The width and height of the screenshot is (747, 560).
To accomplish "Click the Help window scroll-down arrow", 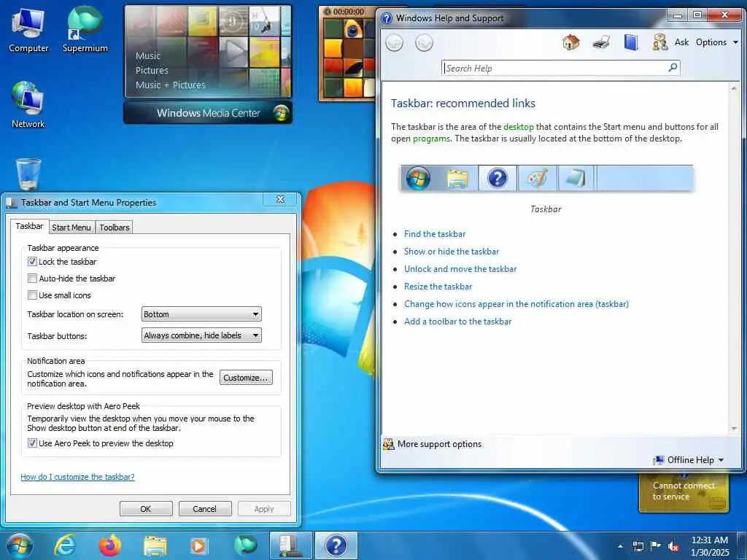I will (734, 429).
